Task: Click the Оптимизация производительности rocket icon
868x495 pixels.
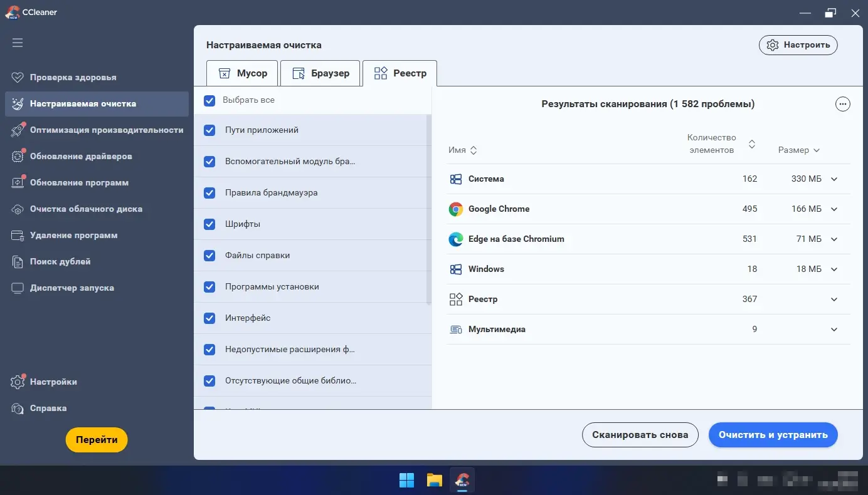Action: (x=18, y=130)
